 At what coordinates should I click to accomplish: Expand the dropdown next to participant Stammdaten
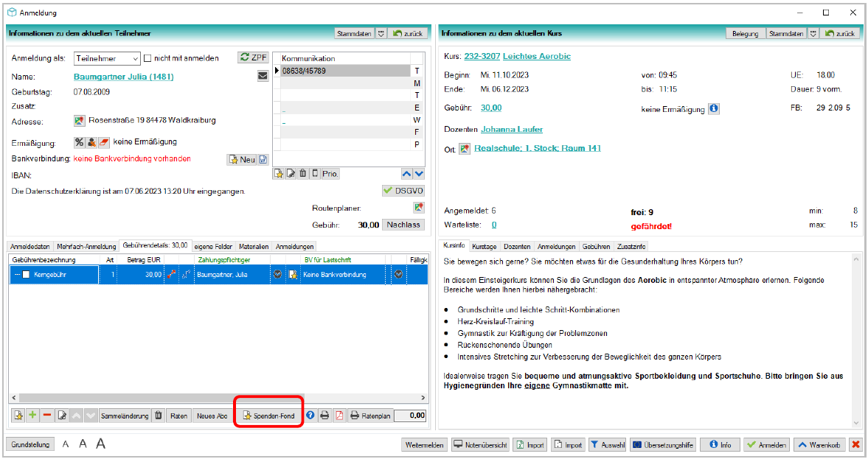pyautogui.click(x=381, y=34)
